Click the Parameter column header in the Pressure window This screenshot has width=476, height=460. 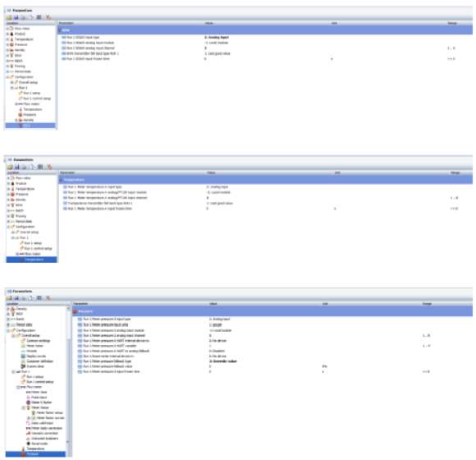pos(80,304)
